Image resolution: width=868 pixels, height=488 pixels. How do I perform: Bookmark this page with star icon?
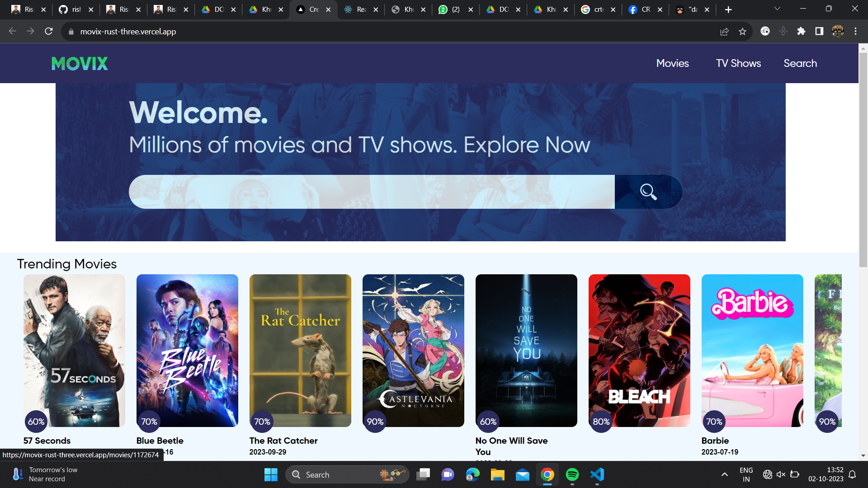742,31
